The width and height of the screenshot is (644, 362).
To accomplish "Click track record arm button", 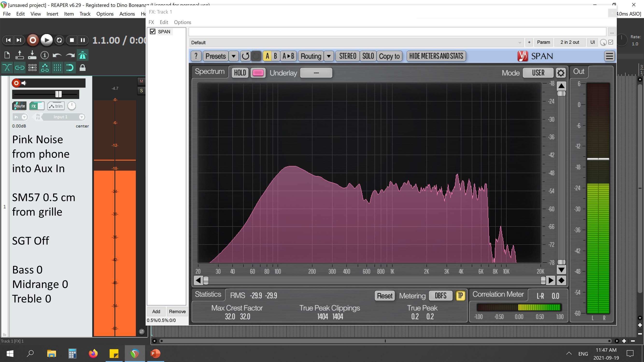I will 16,83.
